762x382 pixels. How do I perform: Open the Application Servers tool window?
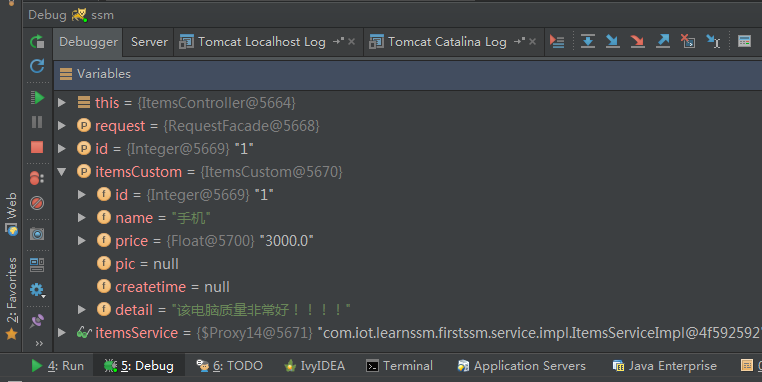[x=521, y=365]
